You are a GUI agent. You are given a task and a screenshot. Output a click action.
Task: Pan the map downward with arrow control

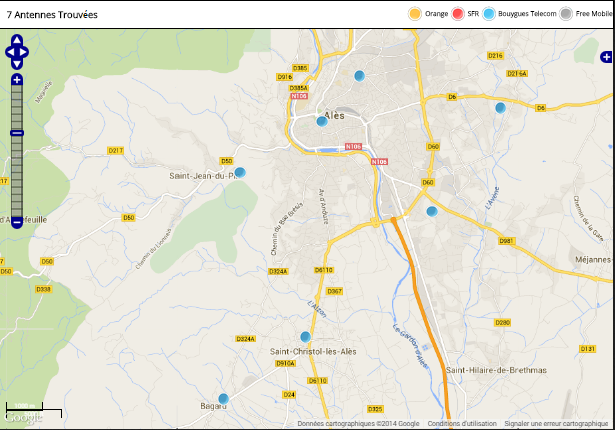pos(17,62)
